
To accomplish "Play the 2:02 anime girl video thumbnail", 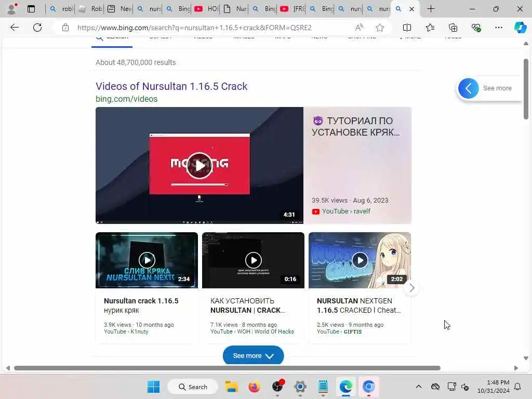I will [x=360, y=260].
